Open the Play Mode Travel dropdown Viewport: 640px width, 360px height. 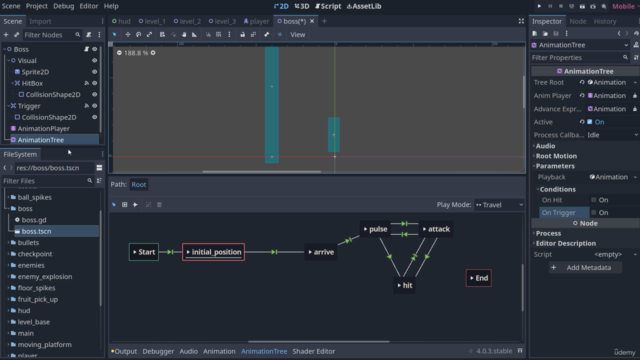[x=499, y=204]
